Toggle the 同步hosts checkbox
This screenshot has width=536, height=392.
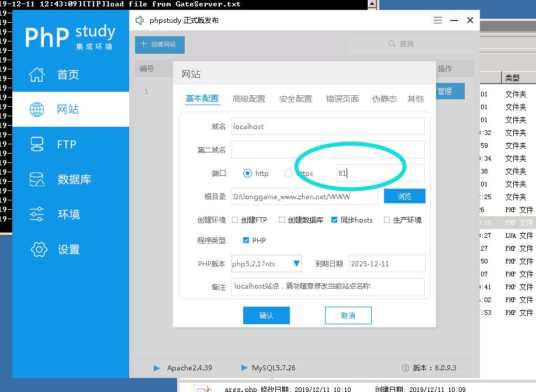point(334,220)
